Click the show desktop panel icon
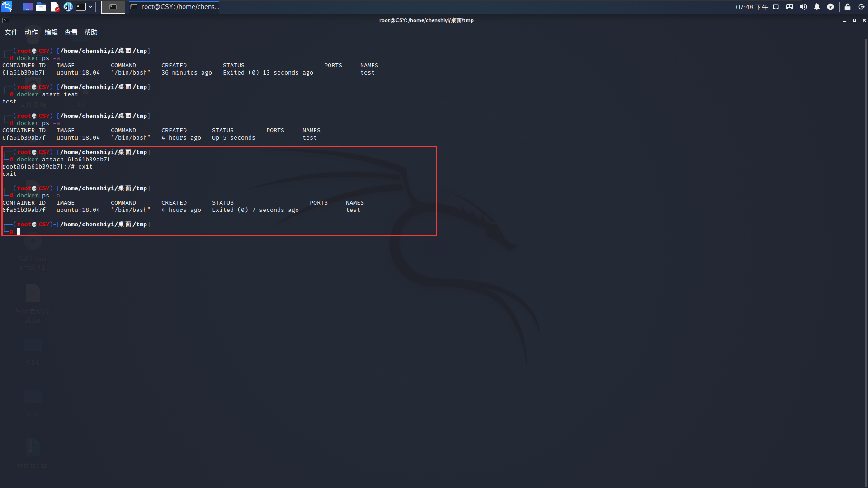 click(27, 7)
